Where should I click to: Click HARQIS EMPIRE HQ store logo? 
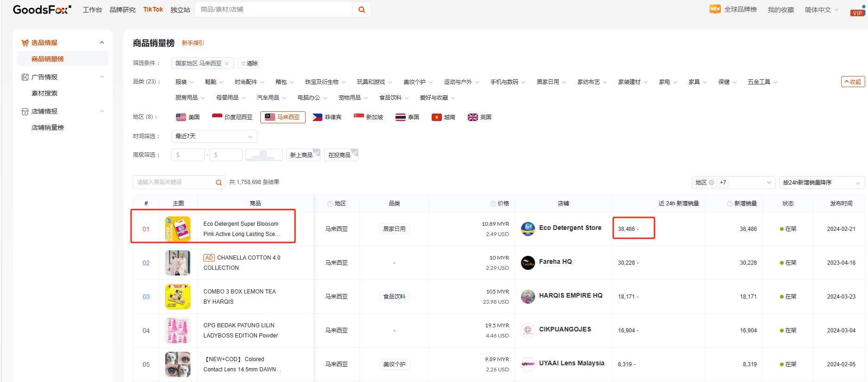tap(528, 297)
